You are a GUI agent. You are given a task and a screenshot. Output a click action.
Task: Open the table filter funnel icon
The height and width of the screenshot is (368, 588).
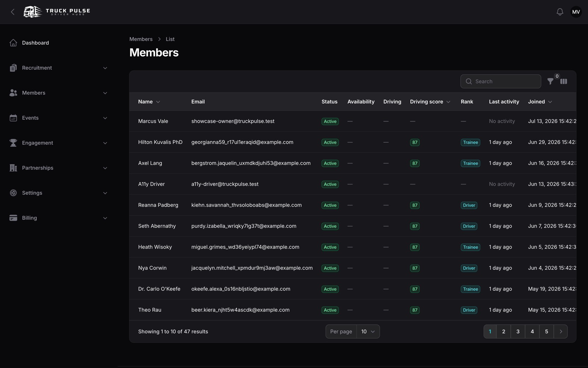tap(550, 81)
